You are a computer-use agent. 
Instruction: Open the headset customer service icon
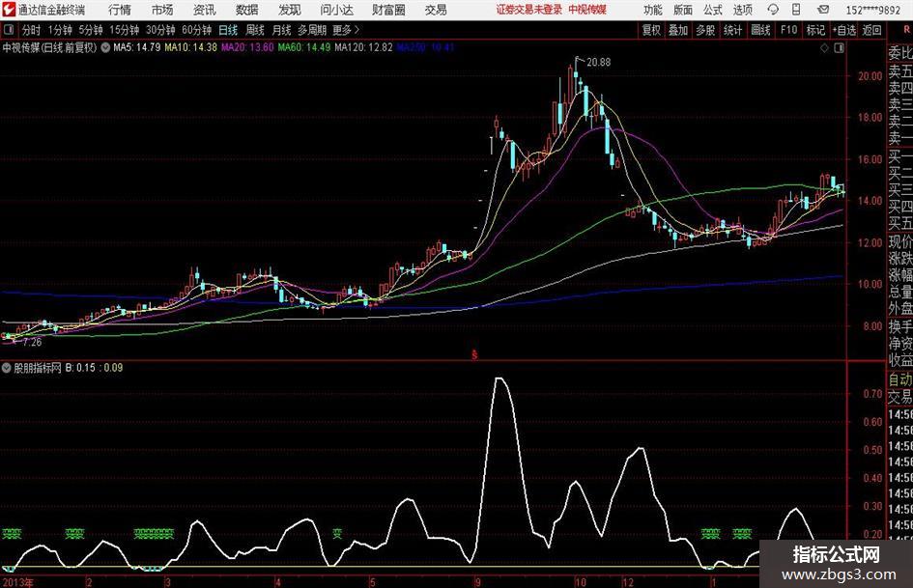773,10
